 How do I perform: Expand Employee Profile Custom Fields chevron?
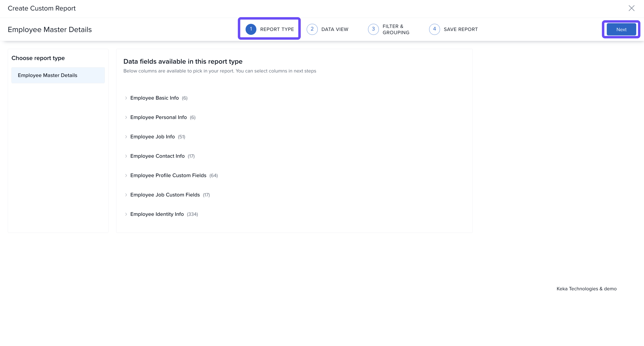coord(126,176)
